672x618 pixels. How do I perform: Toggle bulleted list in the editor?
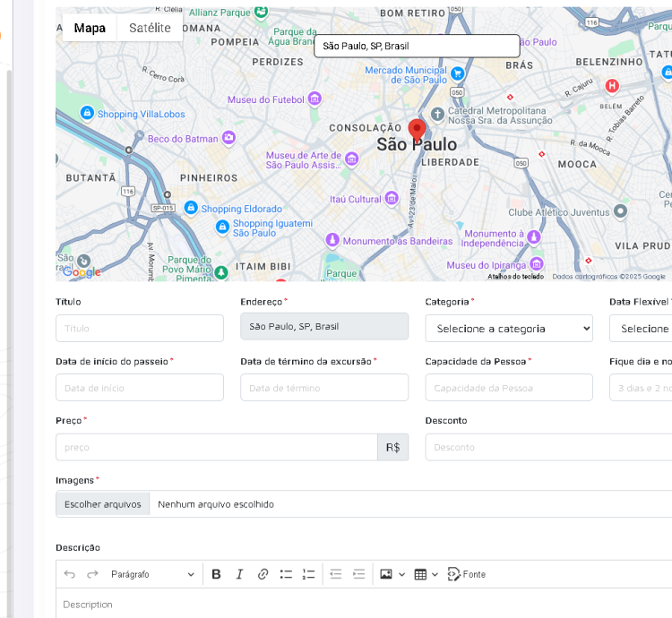(x=286, y=574)
